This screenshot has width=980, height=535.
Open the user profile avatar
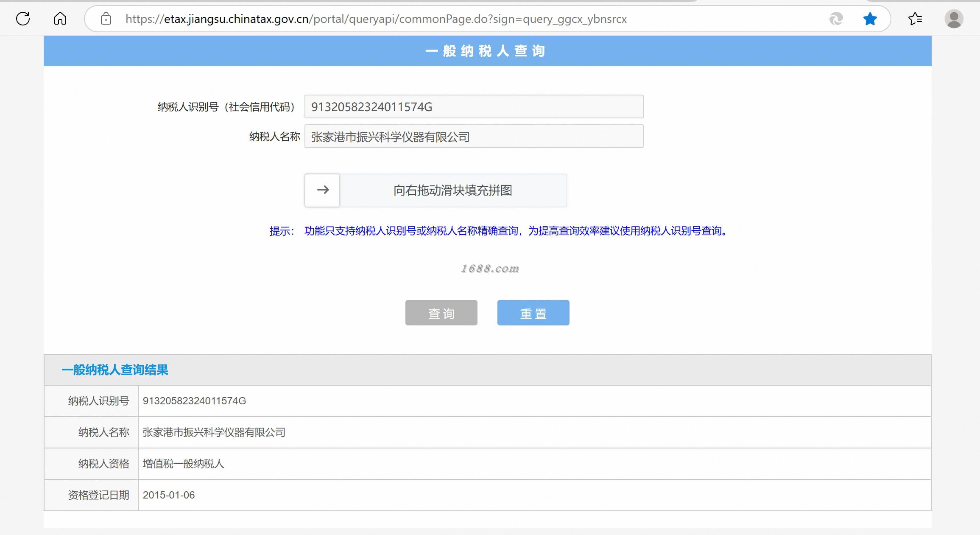(954, 19)
